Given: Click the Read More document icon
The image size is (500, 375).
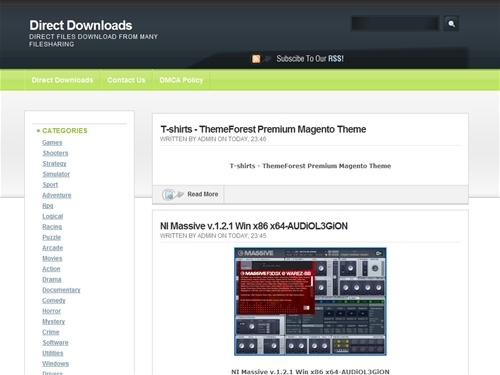Looking at the screenshot, I should pyautogui.click(x=169, y=194).
